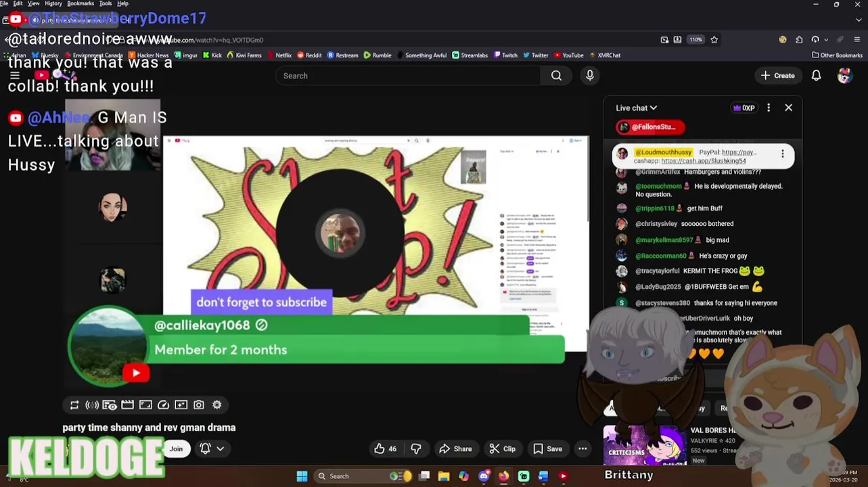Click the taskbar Search box
Screen dimensions: 868x487
click(x=364, y=476)
